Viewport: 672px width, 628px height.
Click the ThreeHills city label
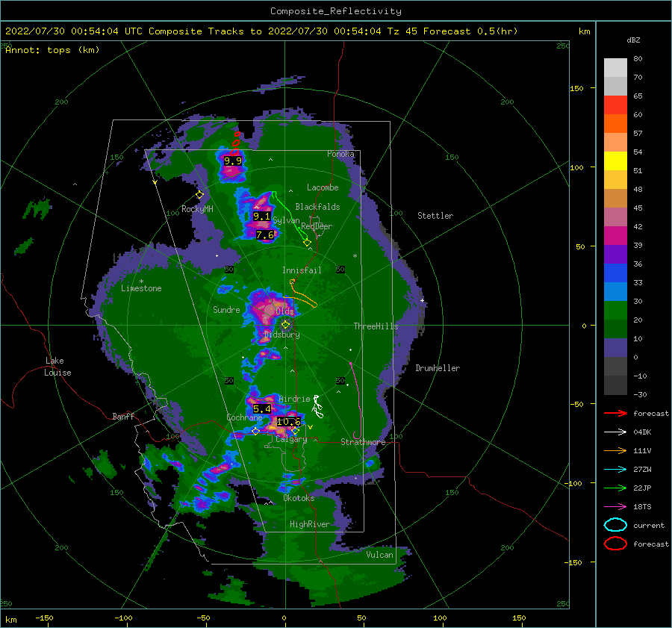(x=376, y=326)
